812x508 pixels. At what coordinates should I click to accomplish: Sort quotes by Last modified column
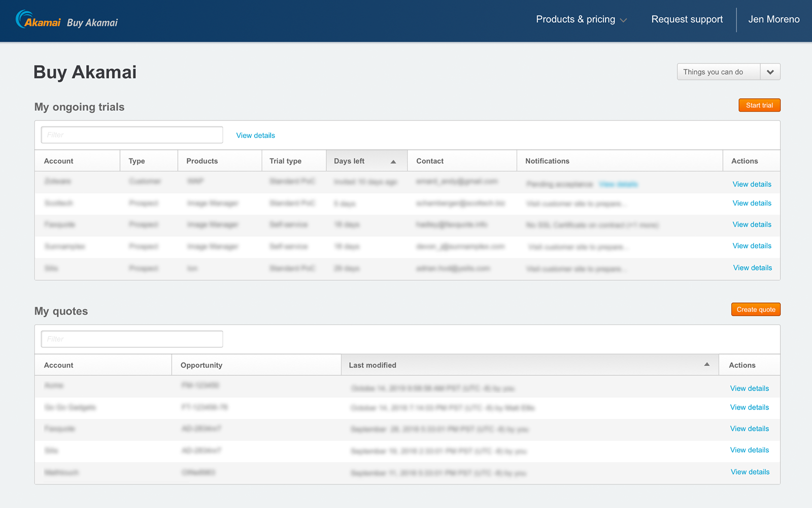point(530,365)
